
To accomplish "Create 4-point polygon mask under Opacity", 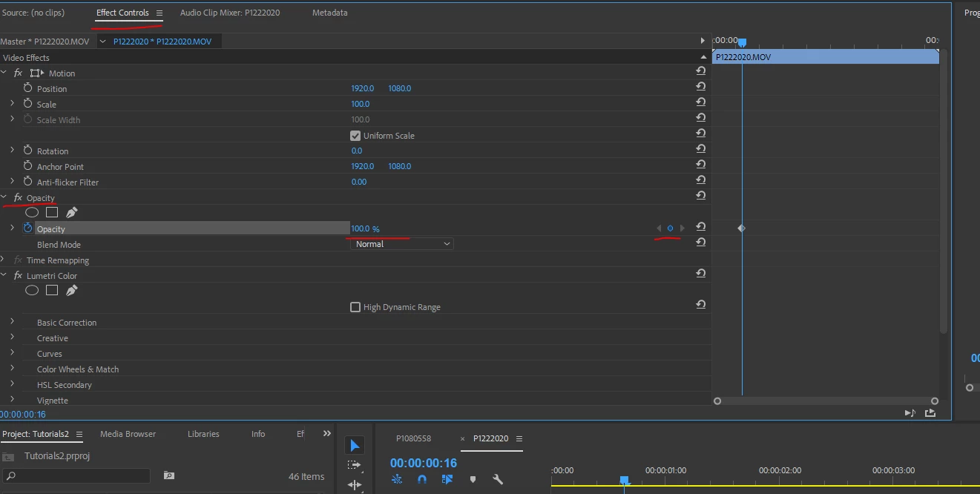I will 52,213.
